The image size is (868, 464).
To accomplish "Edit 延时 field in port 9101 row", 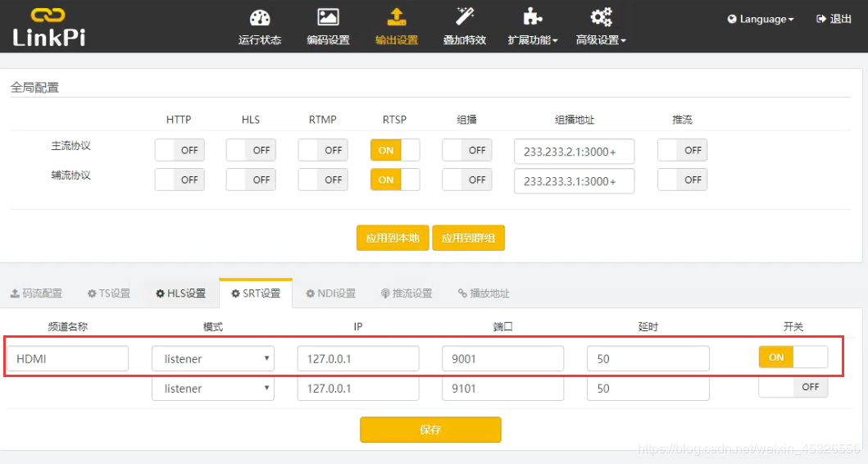I will pos(648,389).
